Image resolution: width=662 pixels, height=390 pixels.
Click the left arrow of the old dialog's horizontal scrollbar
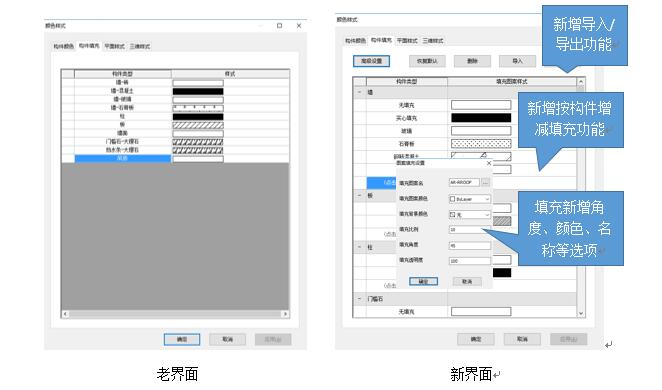(65, 314)
